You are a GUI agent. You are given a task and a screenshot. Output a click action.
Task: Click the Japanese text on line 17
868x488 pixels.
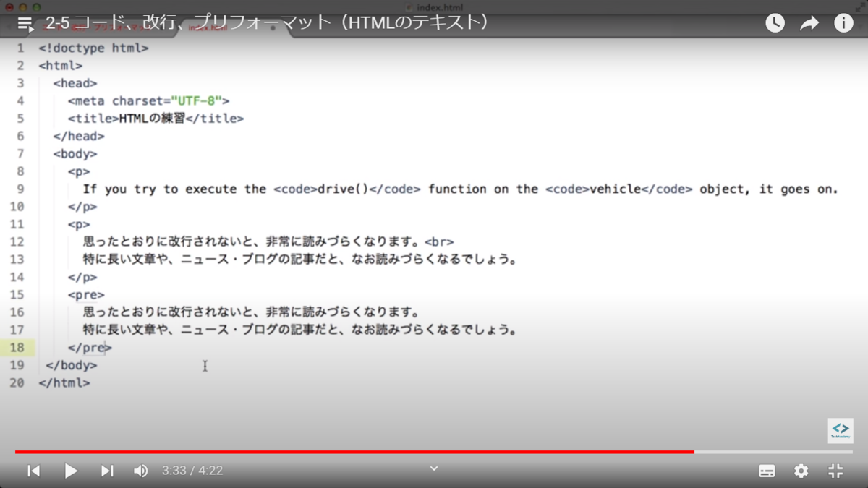point(300,330)
